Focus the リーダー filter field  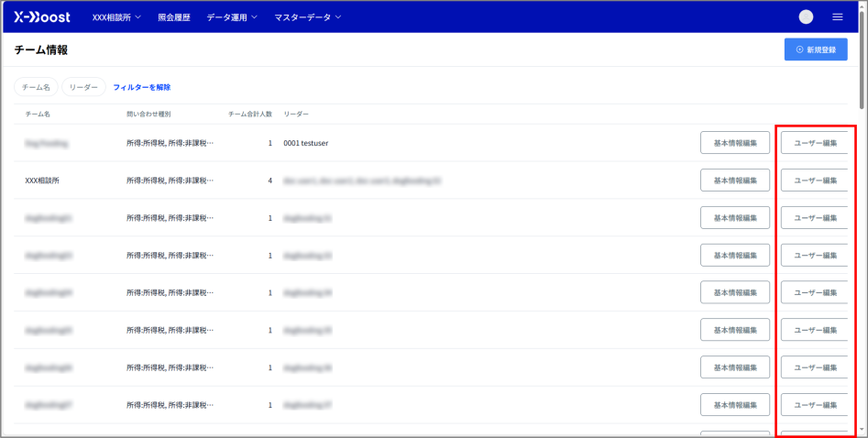(83, 87)
